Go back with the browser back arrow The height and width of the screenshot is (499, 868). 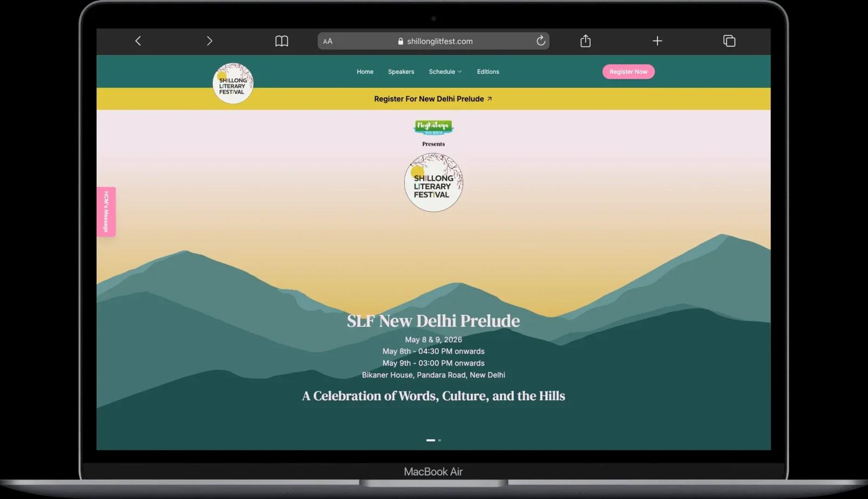tap(138, 41)
